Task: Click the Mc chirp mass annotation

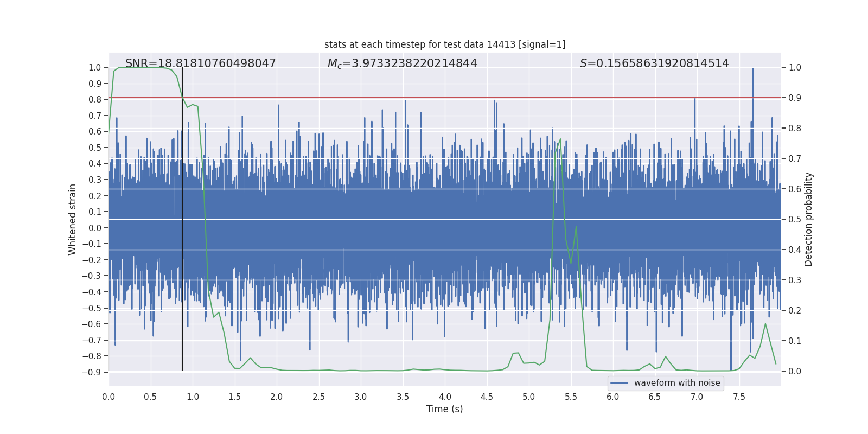Action: (402, 63)
